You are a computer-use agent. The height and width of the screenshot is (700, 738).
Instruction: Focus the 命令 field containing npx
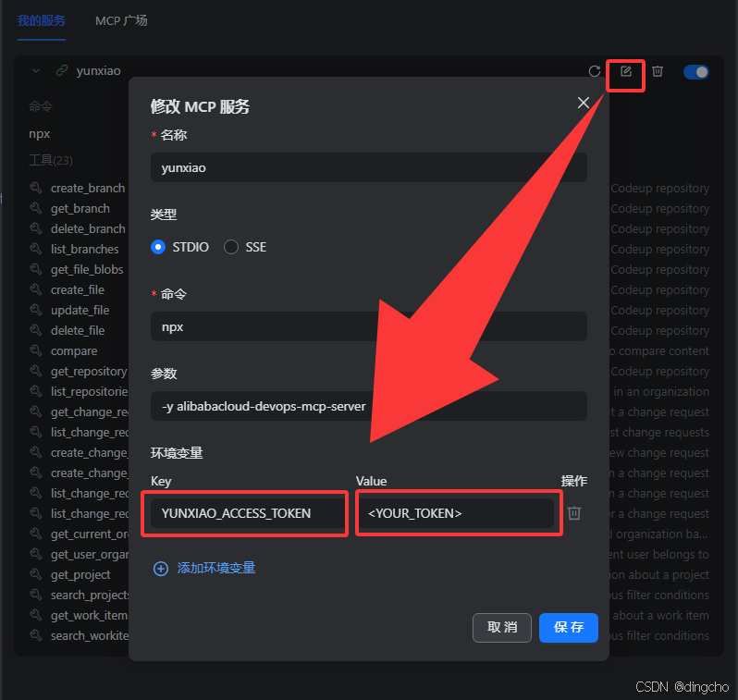click(x=368, y=326)
